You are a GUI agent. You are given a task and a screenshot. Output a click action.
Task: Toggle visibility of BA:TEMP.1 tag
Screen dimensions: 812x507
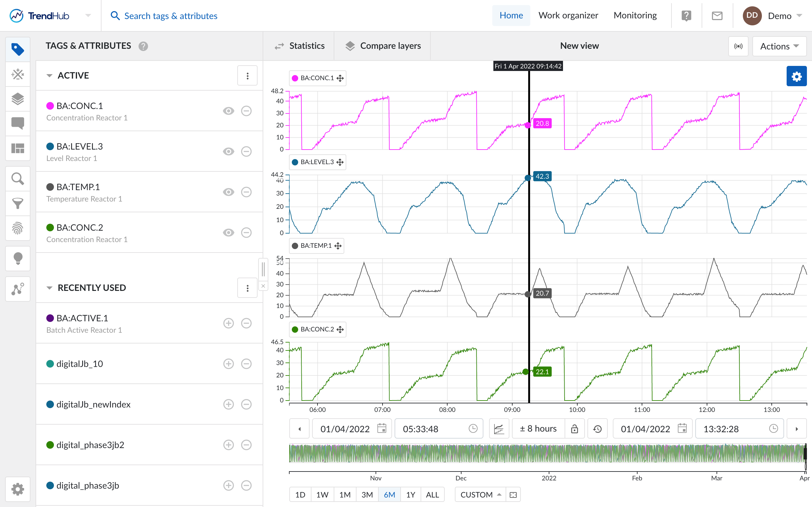click(228, 192)
